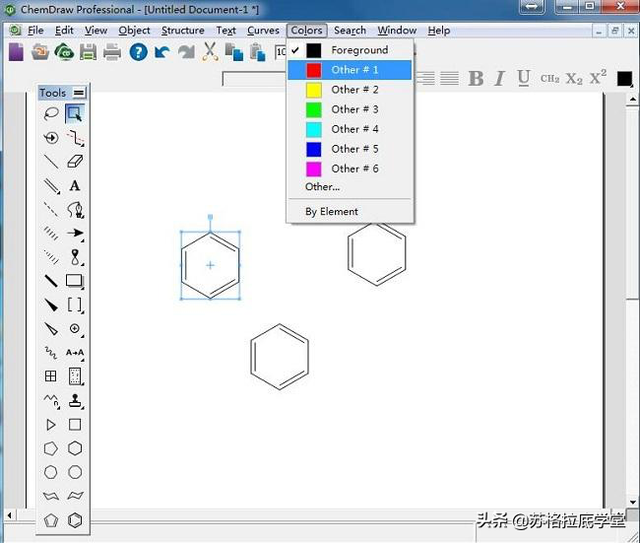
Task: Click the bottom benzene ring structure
Action: pos(280,356)
